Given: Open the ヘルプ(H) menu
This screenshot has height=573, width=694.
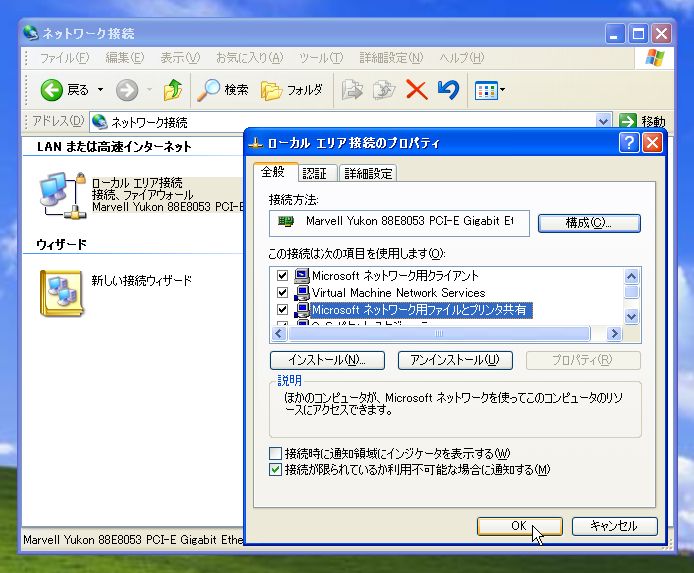Looking at the screenshot, I should point(462,58).
